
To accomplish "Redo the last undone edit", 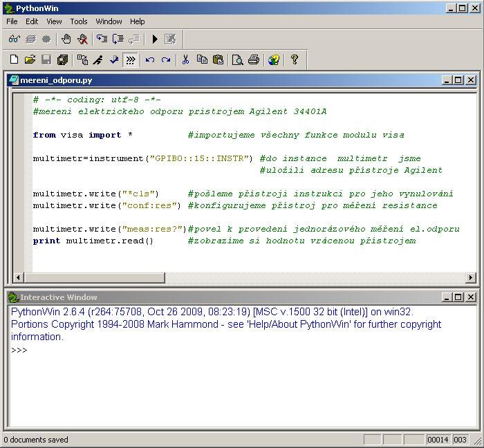I will point(166,59).
